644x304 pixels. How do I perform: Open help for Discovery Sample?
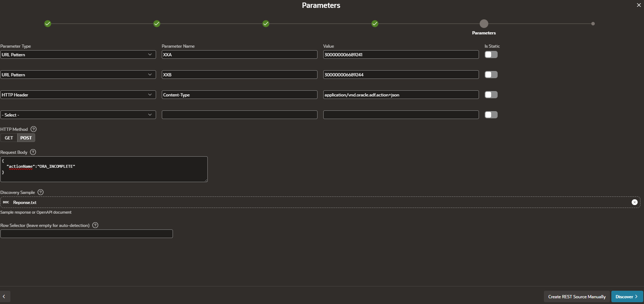pos(41,192)
